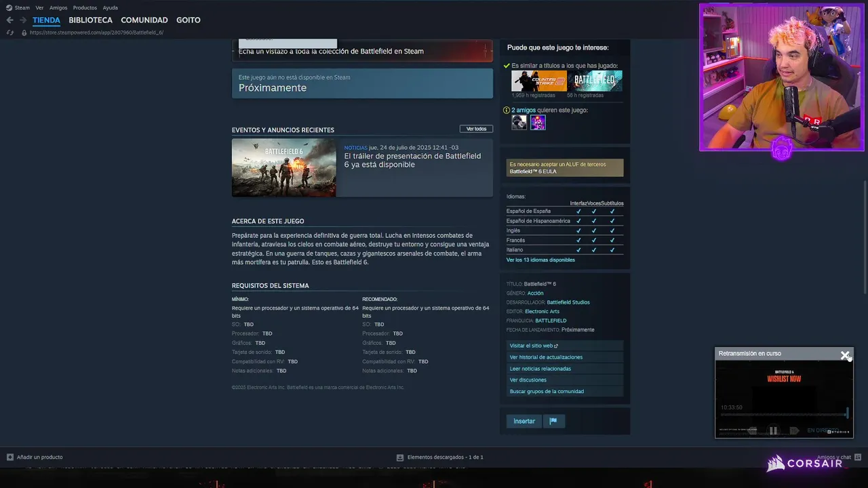Open the Ayuda menu

[x=110, y=7]
